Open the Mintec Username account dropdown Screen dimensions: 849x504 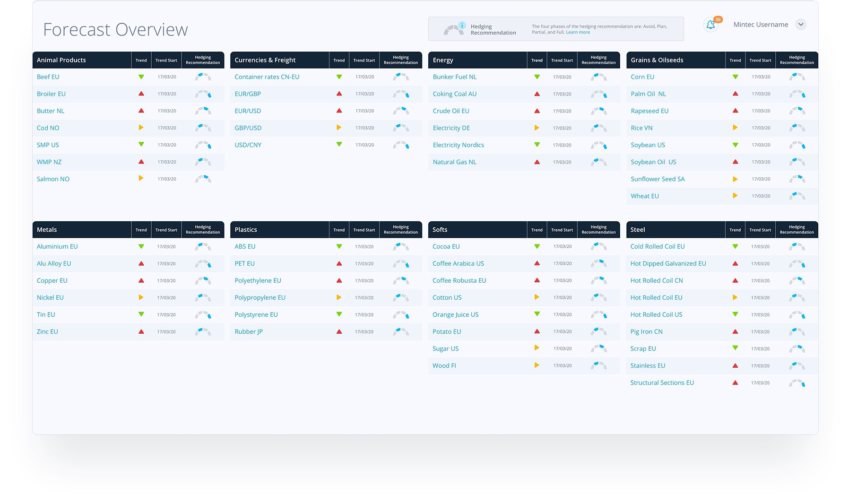click(801, 25)
